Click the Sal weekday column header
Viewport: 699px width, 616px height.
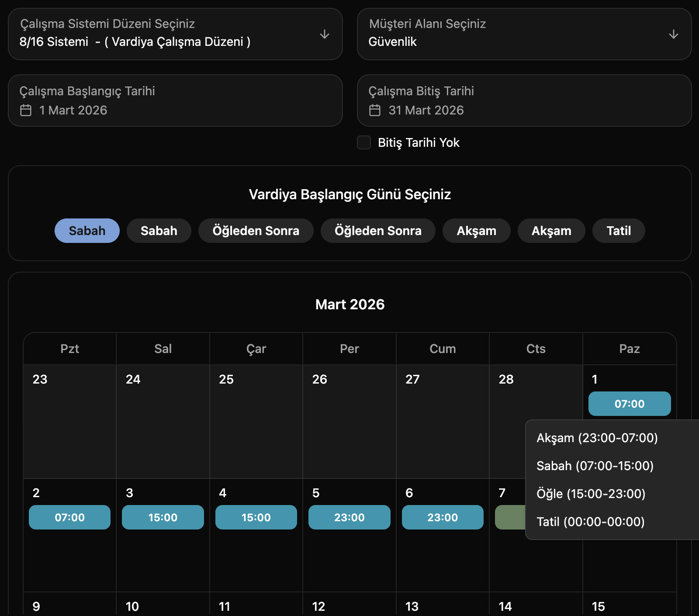pyautogui.click(x=163, y=349)
